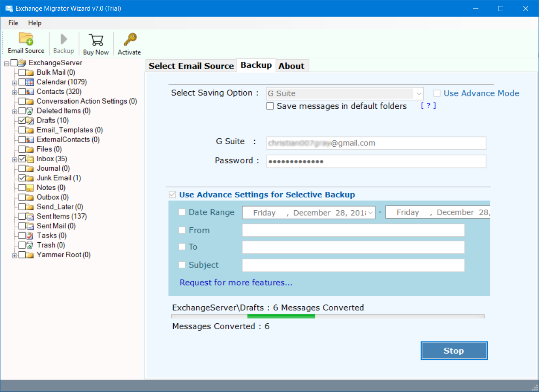Click the Deleted Items recycle icon
The height and width of the screenshot is (392, 539).
[30, 110]
